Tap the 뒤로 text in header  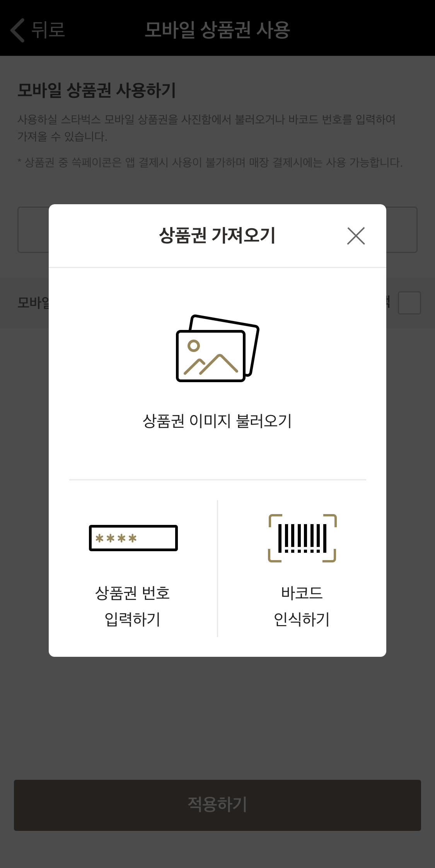tap(48, 30)
